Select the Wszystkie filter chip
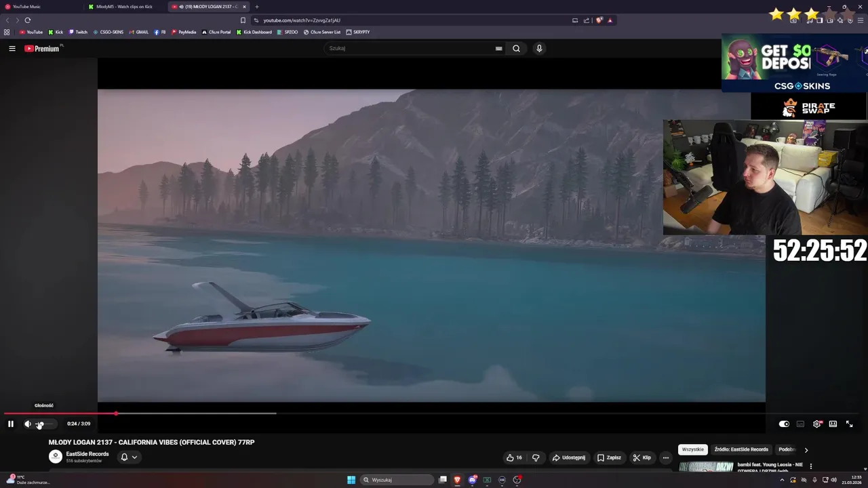Image resolution: width=868 pixels, height=488 pixels. point(693,449)
